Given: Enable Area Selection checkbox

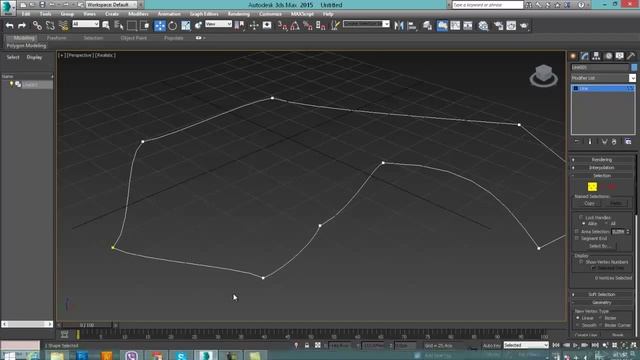Looking at the screenshot, I should click(x=577, y=231).
